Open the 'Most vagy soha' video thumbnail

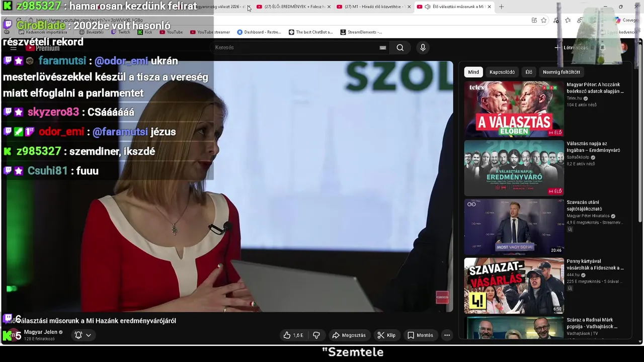(514, 227)
